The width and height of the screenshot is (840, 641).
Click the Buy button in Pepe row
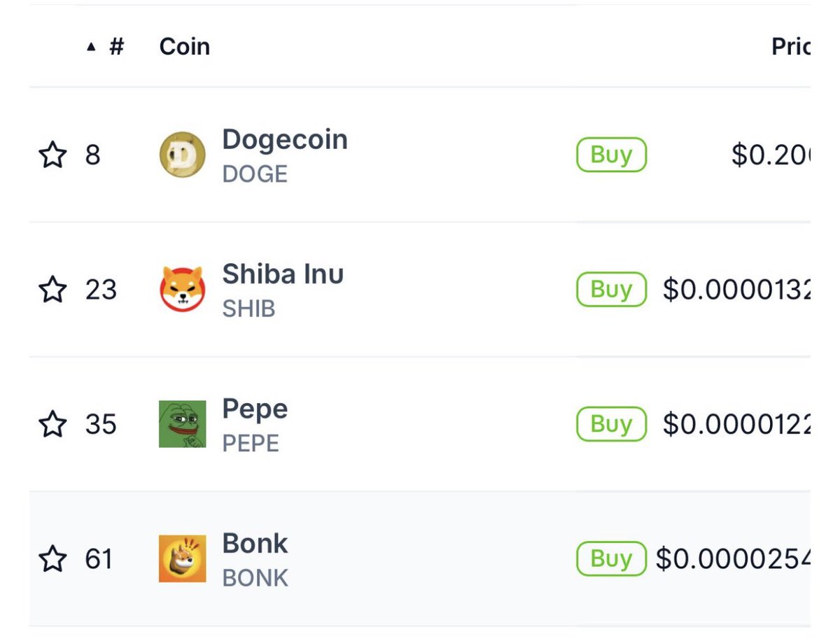(x=611, y=423)
